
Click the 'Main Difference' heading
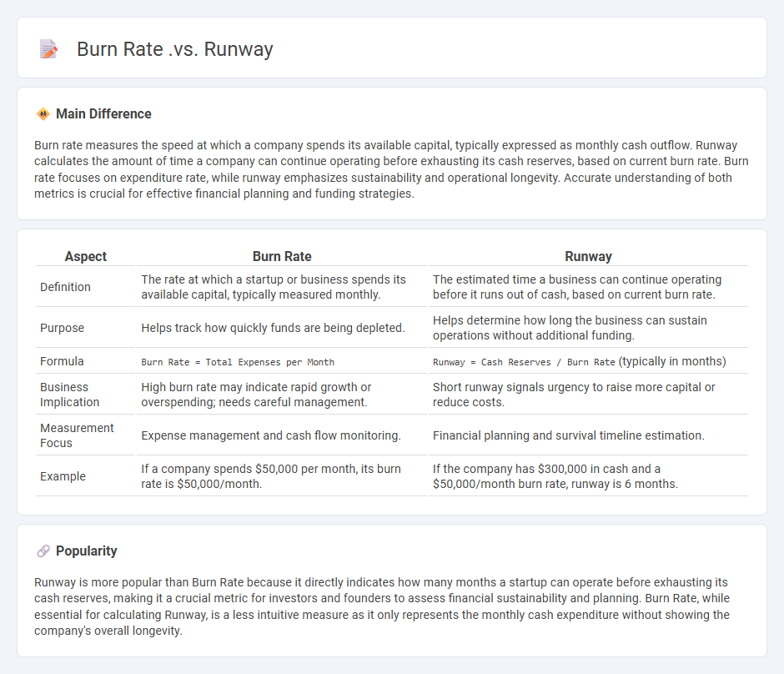(103, 114)
